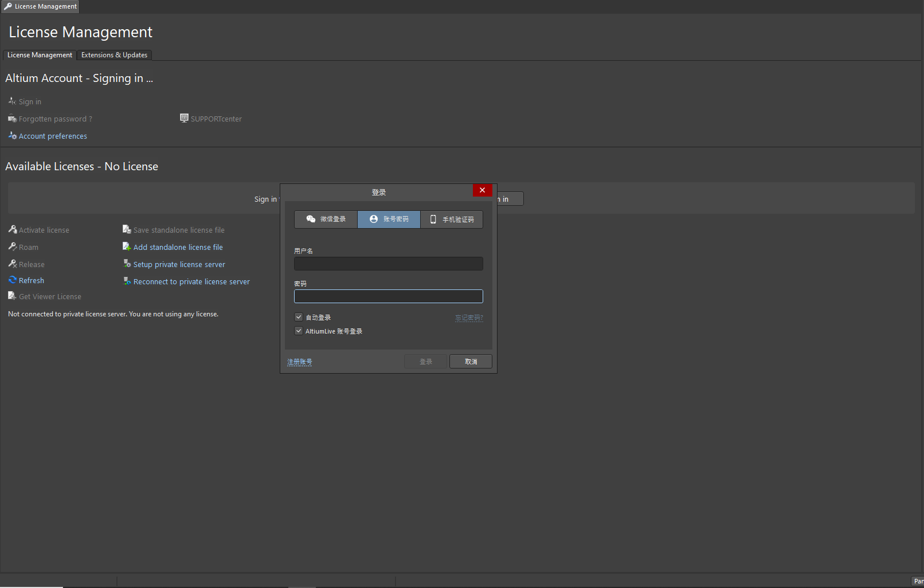Click the Roam license icon
This screenshot has width=924, height=588.
[x=13, y=246]
